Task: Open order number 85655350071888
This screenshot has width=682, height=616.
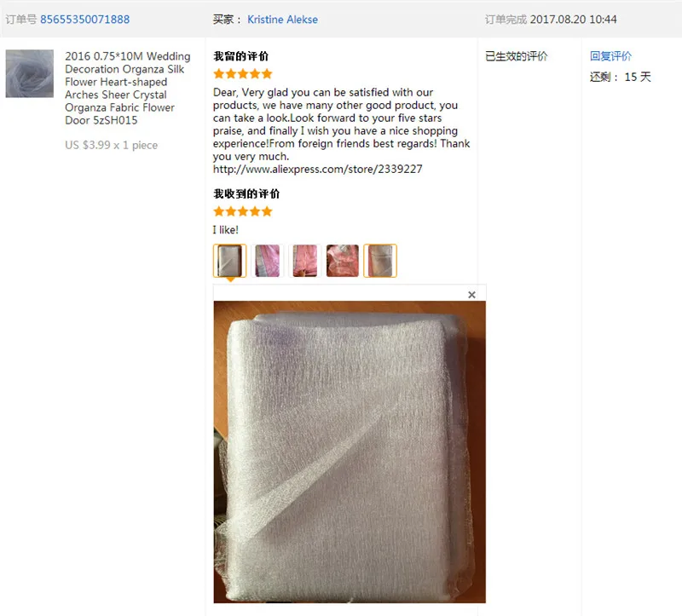Action: (x=84, y=20)
